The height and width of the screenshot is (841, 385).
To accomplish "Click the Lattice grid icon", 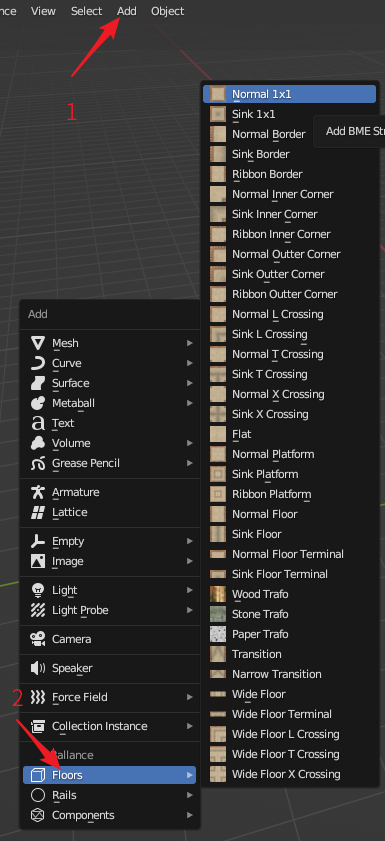I will [x=38, y=512].
